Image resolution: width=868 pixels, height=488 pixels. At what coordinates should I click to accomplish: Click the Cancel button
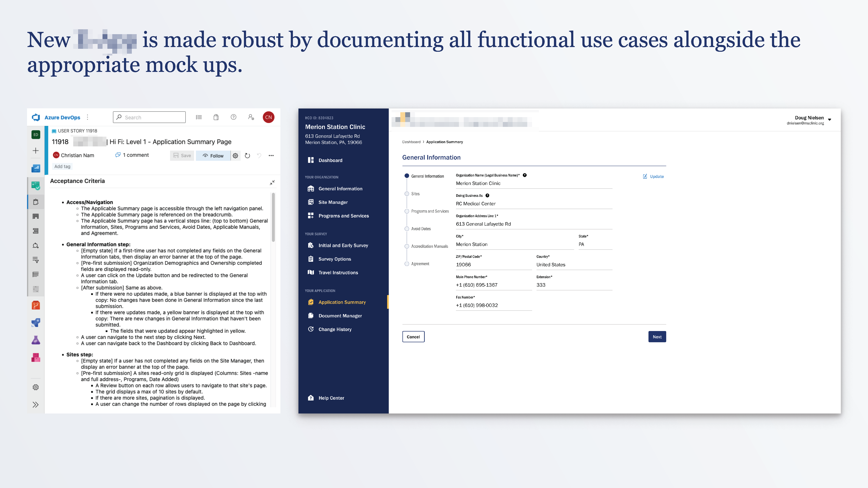(413, 337)
